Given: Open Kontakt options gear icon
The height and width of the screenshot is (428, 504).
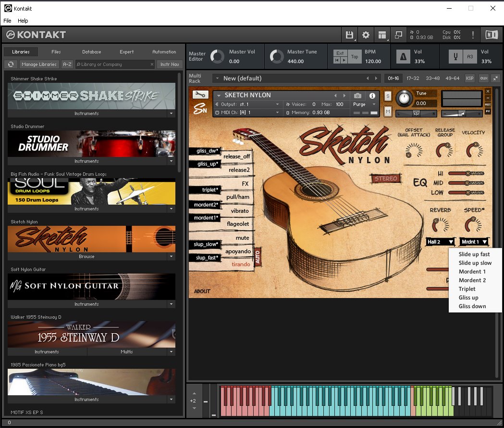Looking at the screenshot, I should click(366, 35).
